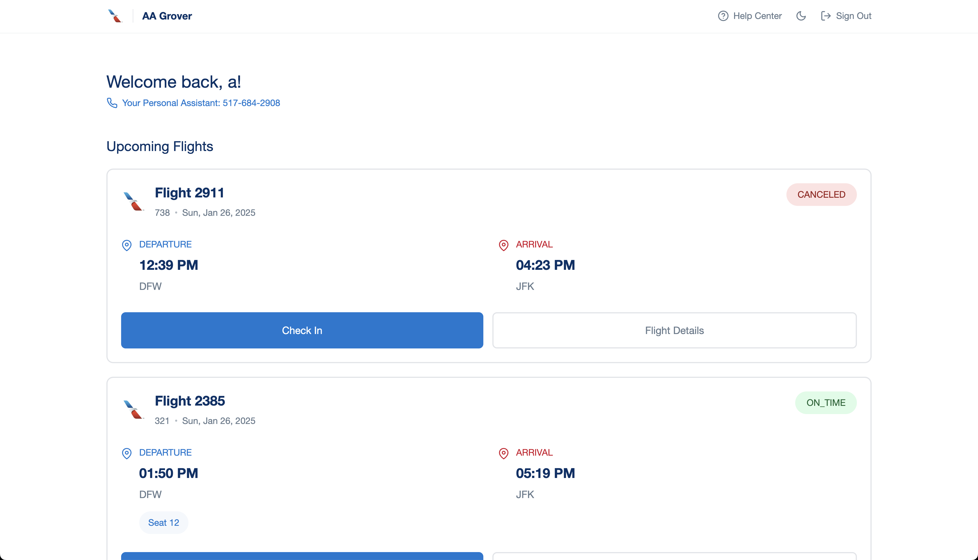The height and width of the screenshot is (560, 978).
Task: Click the Flight 2385 arrival pin icon
Action: 503,453
